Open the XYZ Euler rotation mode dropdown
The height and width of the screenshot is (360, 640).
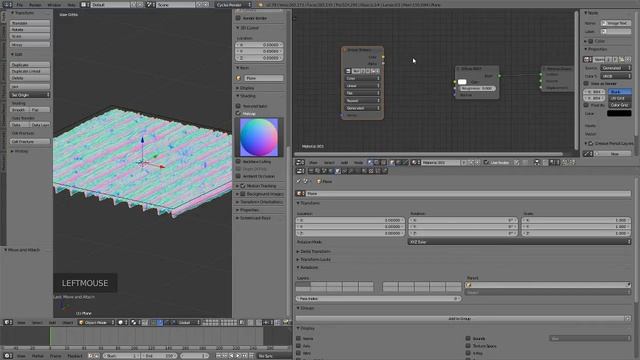[519, 242]
